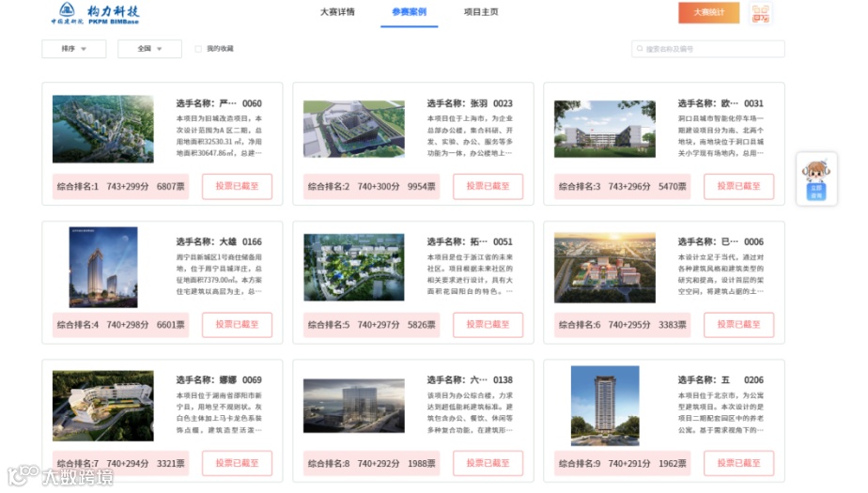Viewport: 868px width, 493px height.
Task: Click ranking label 综合排名:5 740+297分 5826票
Action: point(371,325)
